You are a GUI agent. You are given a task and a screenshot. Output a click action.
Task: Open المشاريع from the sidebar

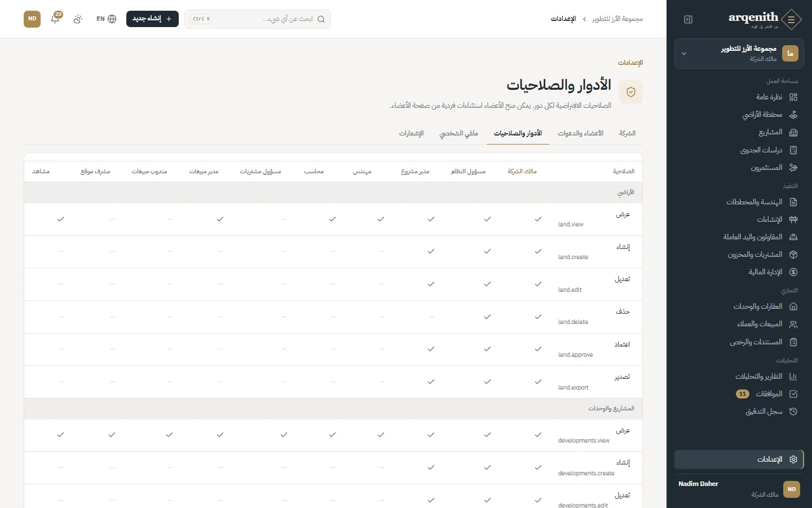coord(739,132)
